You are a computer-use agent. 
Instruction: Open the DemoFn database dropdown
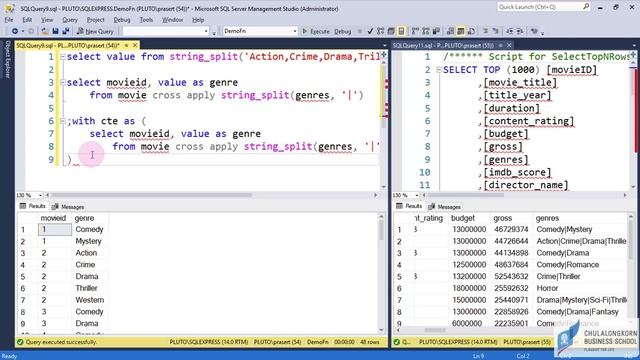[295, 31]
